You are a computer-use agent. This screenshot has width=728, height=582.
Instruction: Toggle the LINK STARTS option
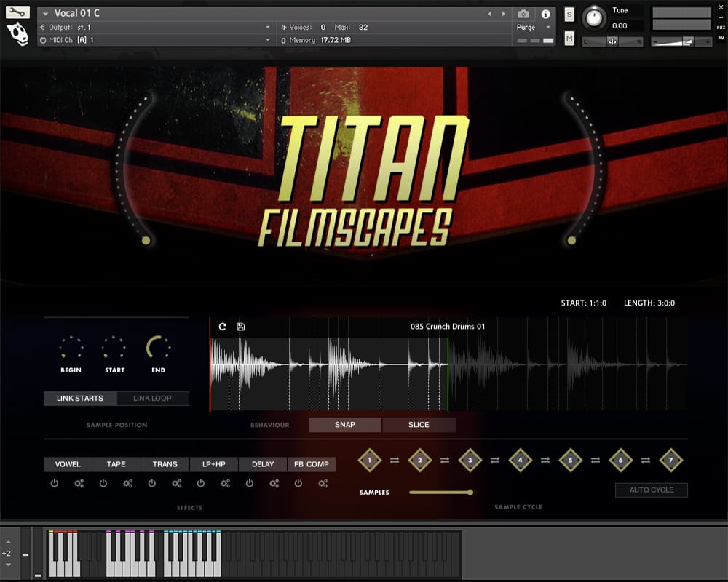pos(80,399)
